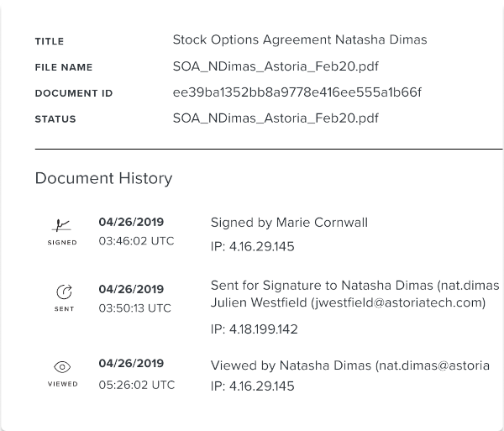504x431 pixels.
Task: Click the 03:50:13 UTC timestamp
Action: point(135,308)
